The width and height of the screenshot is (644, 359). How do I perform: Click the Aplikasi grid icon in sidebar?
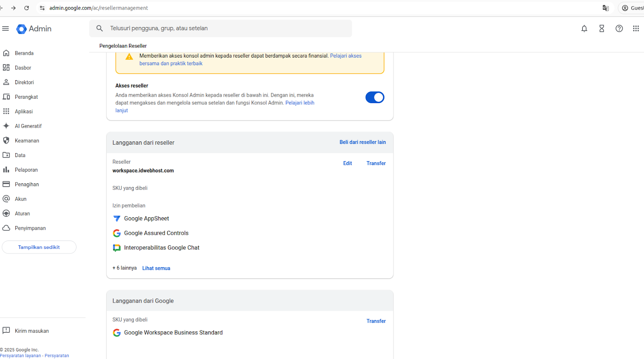click(6, 111)
